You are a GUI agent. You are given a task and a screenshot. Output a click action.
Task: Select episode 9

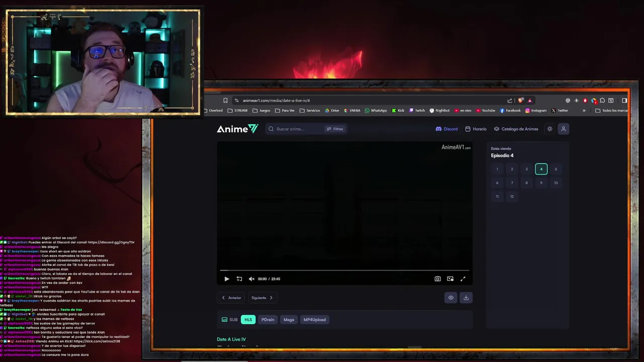point(541,183)
